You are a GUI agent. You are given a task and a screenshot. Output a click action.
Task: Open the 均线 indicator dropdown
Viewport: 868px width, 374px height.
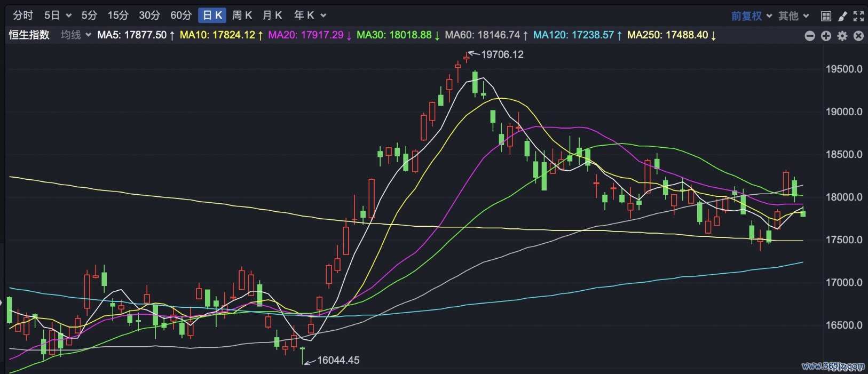(76, 35)
